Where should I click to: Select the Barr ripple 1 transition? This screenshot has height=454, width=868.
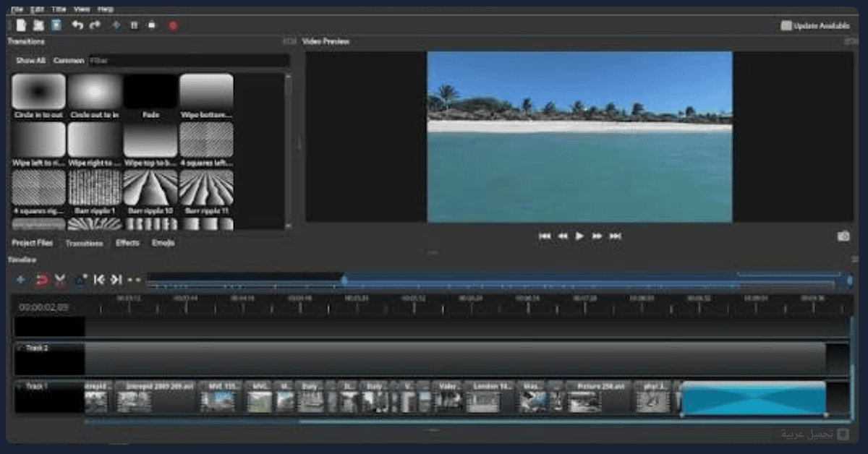point(95,193)
